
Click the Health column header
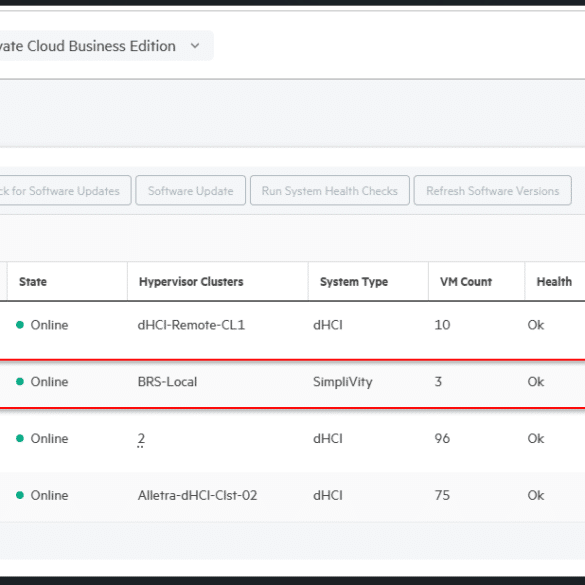coord(554,282)
